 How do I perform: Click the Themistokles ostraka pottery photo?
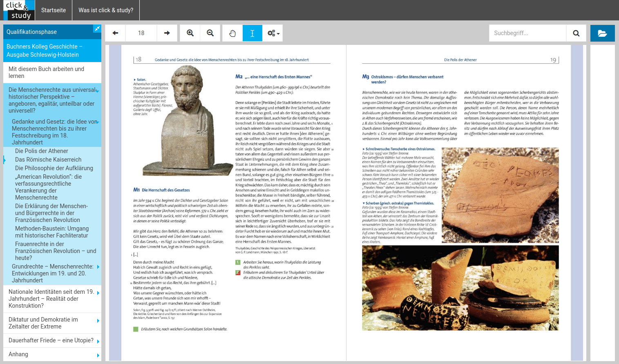pyautogui.click(x=460, y=288)
